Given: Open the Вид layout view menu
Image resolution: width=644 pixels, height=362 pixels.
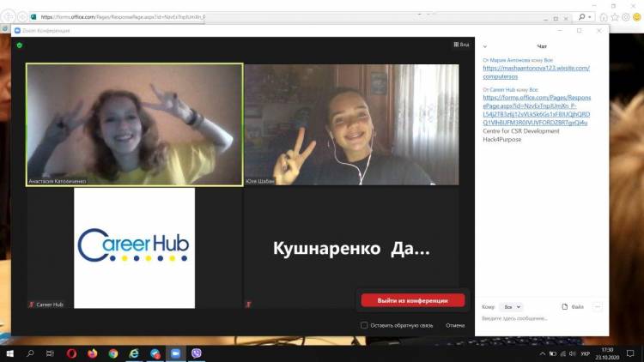Looking at the screenshot, I should pyautogui.click(x=461, y=45).
